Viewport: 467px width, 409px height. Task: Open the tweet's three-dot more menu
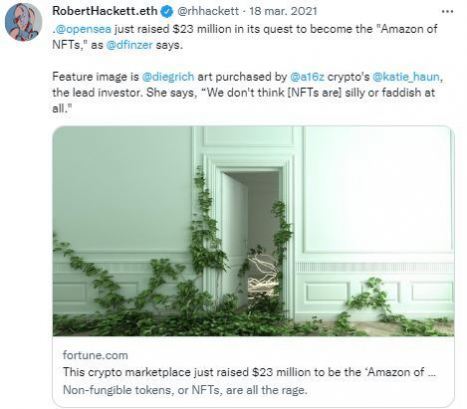pos(447,12)
